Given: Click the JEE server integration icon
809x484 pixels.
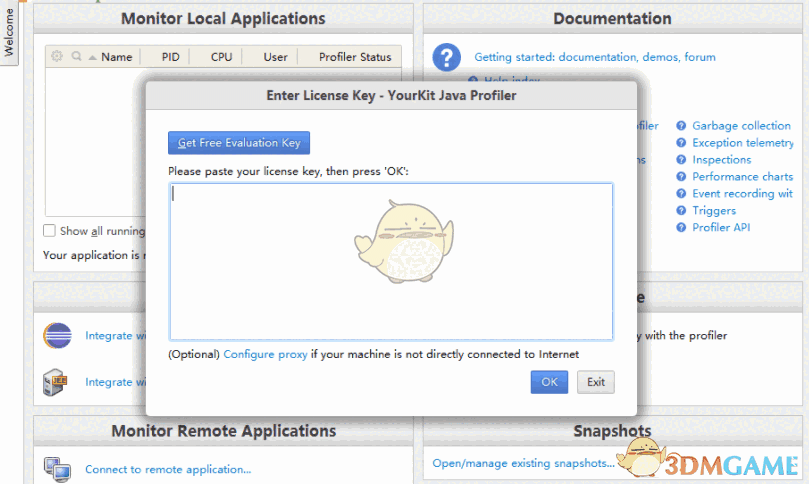Looking at the screenshot, I should (55, 382).
